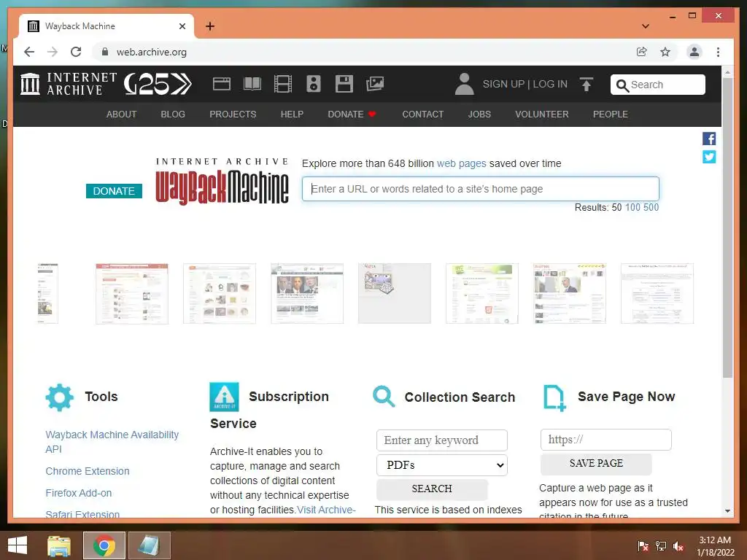Click the Internet Archive logo
Image resolution: width=747 pixels, height=560 pixels.
[69, 84]
